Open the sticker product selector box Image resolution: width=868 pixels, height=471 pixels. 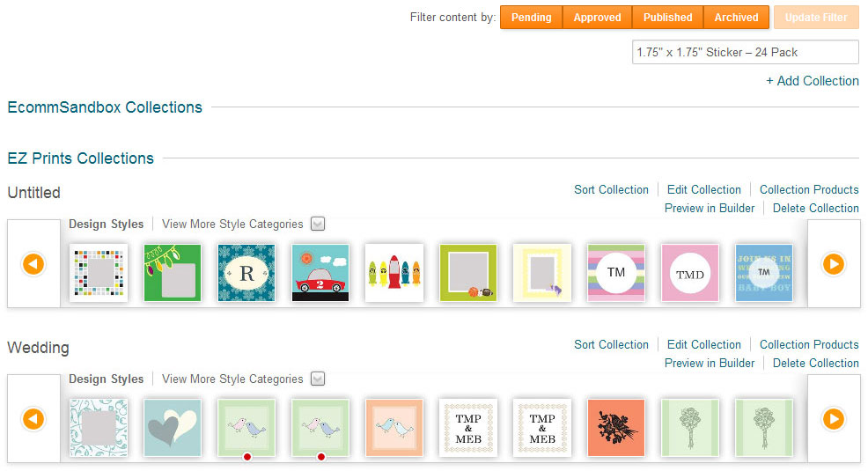pyautogui.click(x=745, y=52)
